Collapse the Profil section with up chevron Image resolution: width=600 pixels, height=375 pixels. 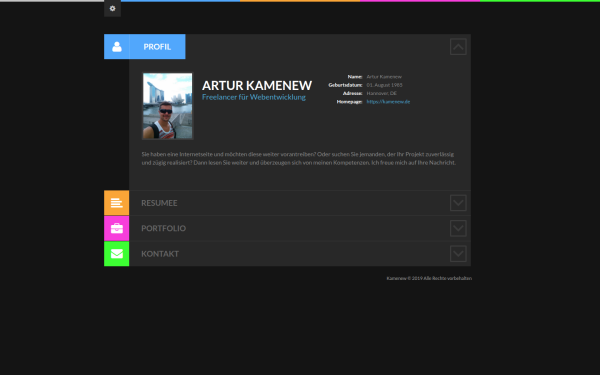458,47
